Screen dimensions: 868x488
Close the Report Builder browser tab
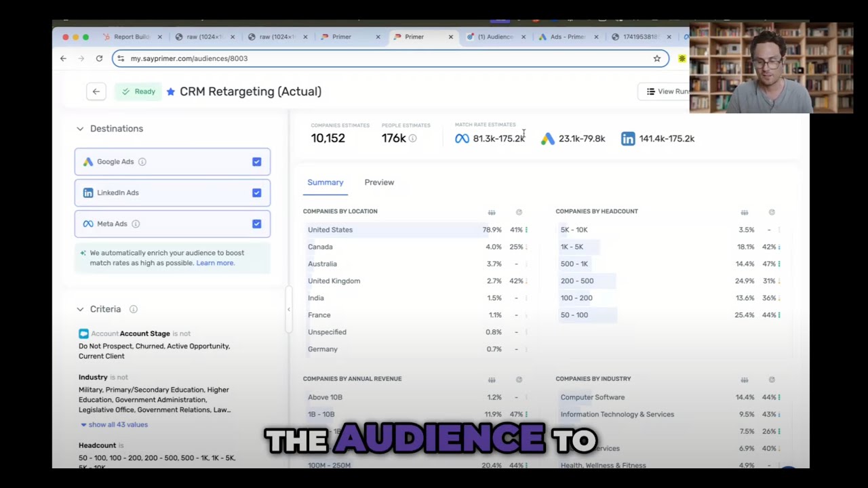[160, 37]
